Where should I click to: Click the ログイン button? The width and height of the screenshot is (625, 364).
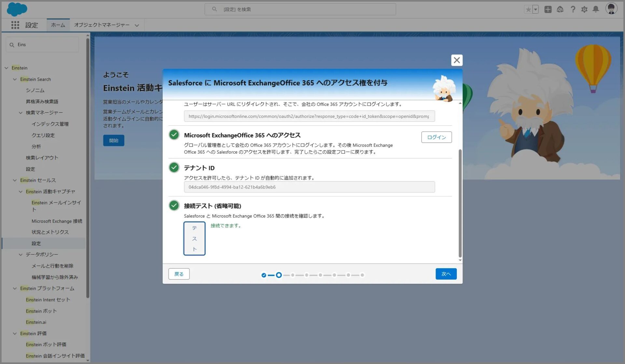click(436, 137)
